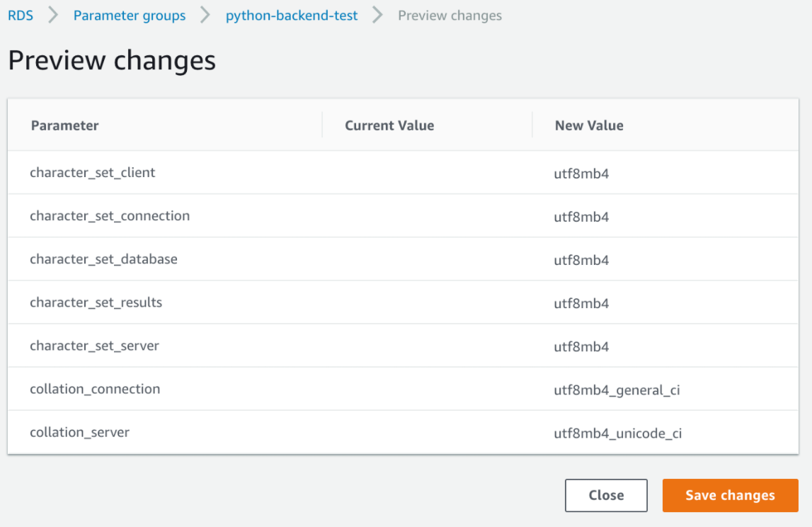Click the Save changes button
The image size is (812, 527).
click(730, 495)
